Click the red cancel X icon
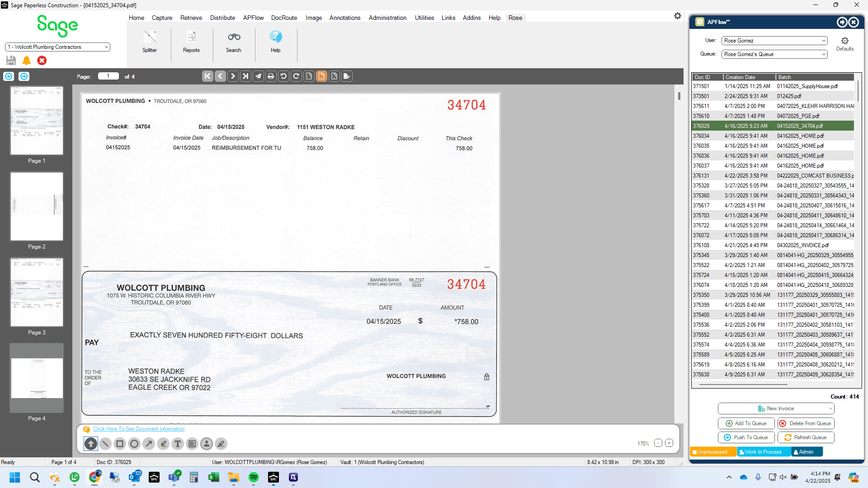The width and height of the screenshot is (868, 488). 42,60
